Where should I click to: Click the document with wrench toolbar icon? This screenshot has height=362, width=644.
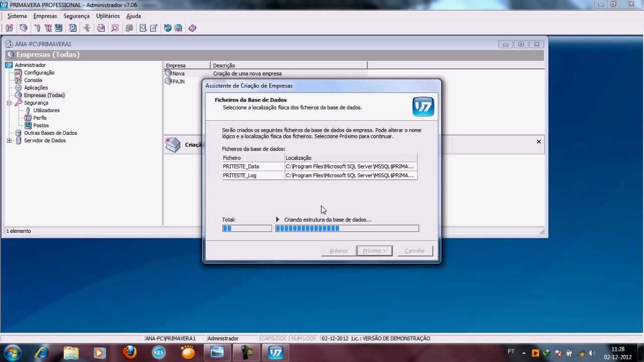point(73,28)
